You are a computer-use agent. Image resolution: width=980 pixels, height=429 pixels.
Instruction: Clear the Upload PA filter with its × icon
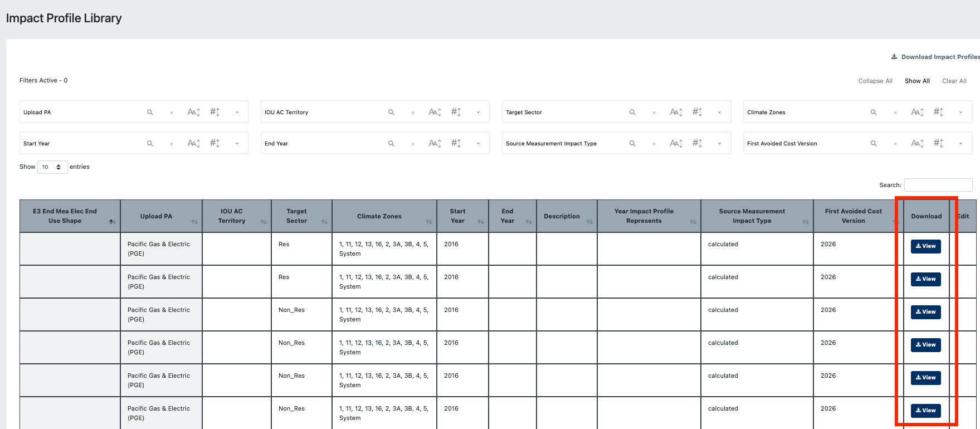click(x=172, y=113)
